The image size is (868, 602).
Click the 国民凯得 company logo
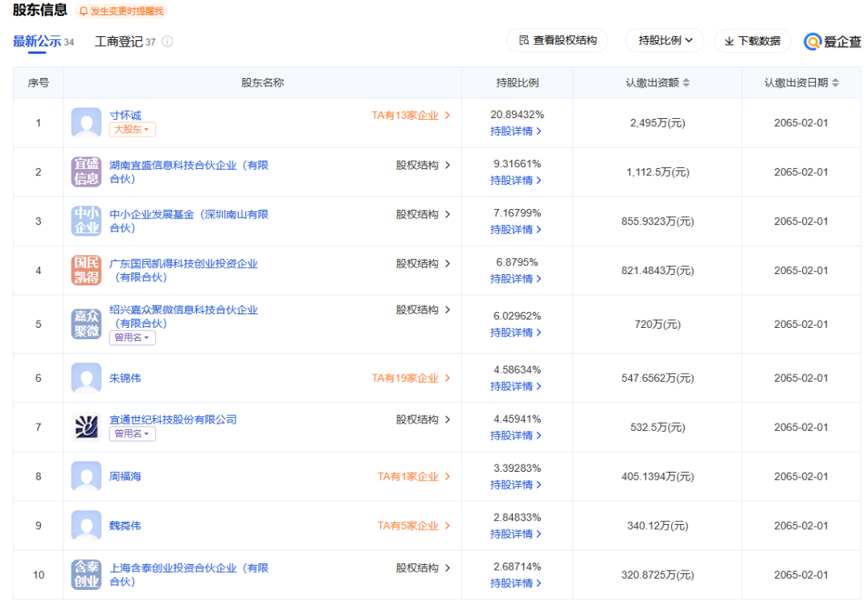pyautogui.click(x=86, y=270)
